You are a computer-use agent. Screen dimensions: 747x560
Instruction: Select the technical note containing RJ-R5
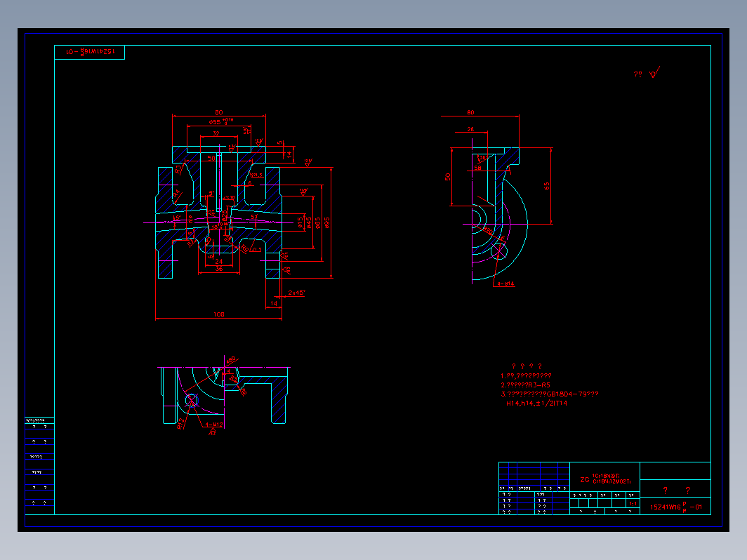point(525,385)
